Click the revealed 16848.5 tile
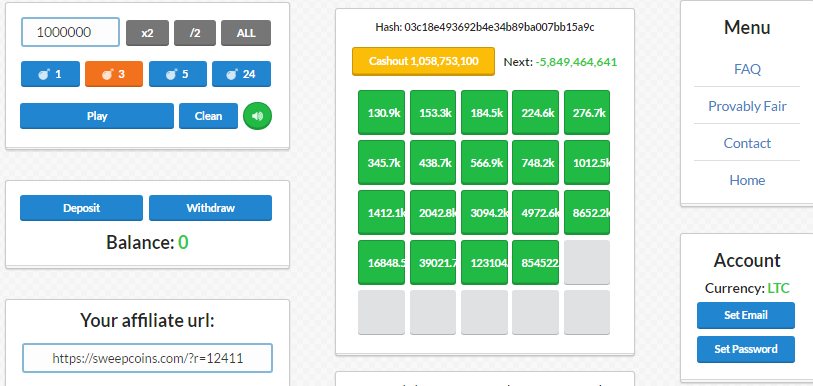Viewport: 813px width, 386px height. [x=381, y=263]
